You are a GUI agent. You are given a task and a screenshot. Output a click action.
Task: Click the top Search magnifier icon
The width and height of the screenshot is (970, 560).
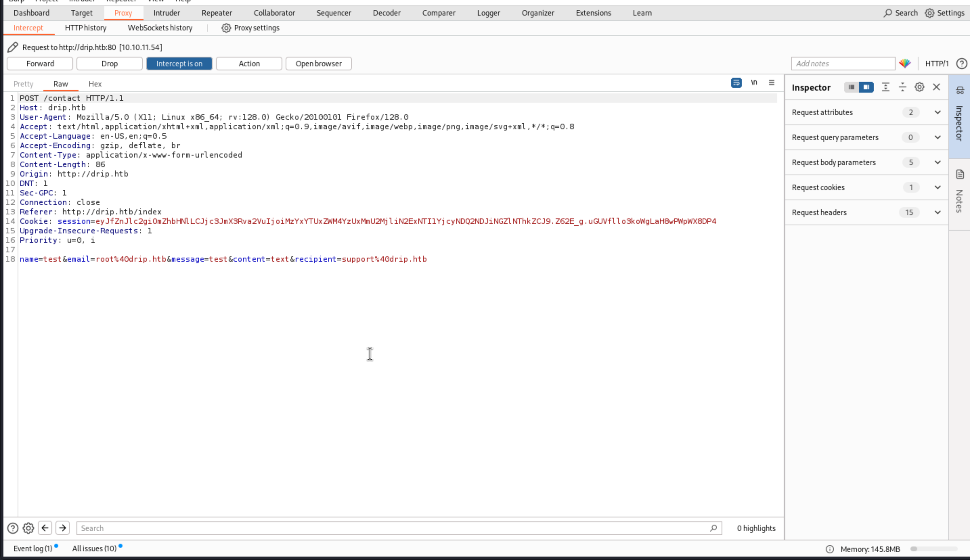[x=888, y=13]
